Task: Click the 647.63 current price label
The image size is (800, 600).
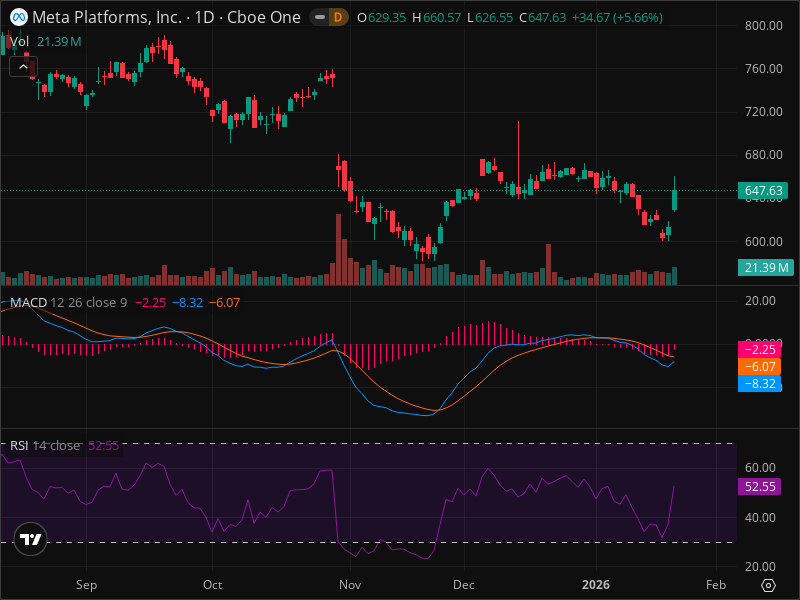Action: pyautogui.click(x=763, y=190)
